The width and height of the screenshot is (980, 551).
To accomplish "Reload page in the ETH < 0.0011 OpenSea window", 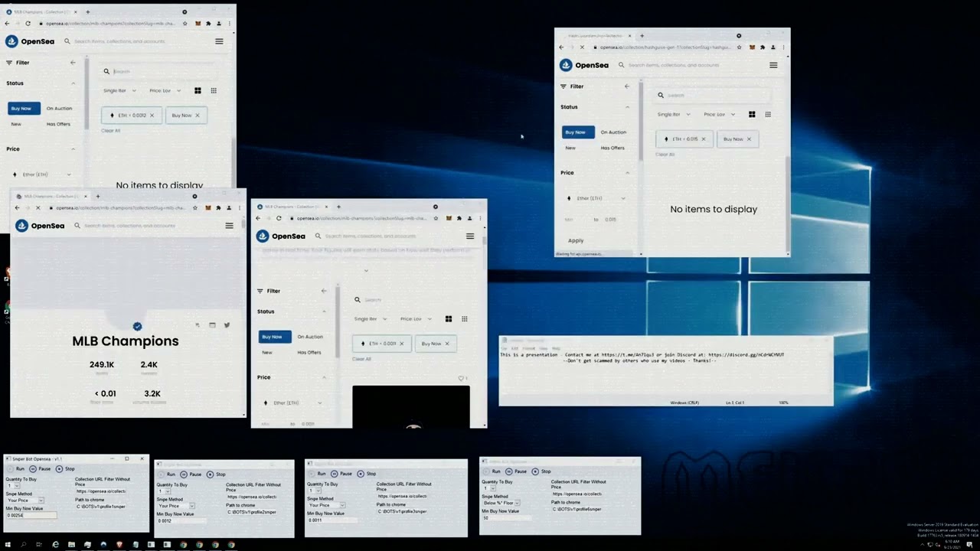I will (x=279, y=218).
